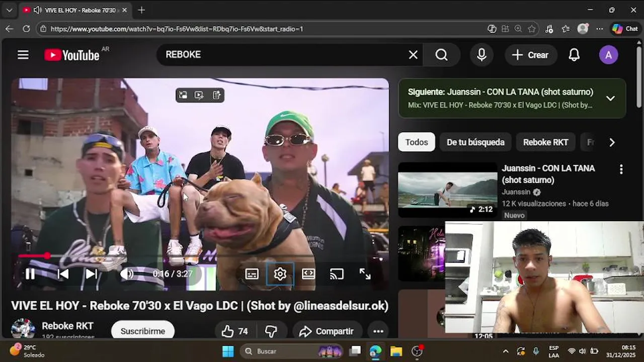
Task: Toggle theater mode on the player
Action: pos(308,274)
